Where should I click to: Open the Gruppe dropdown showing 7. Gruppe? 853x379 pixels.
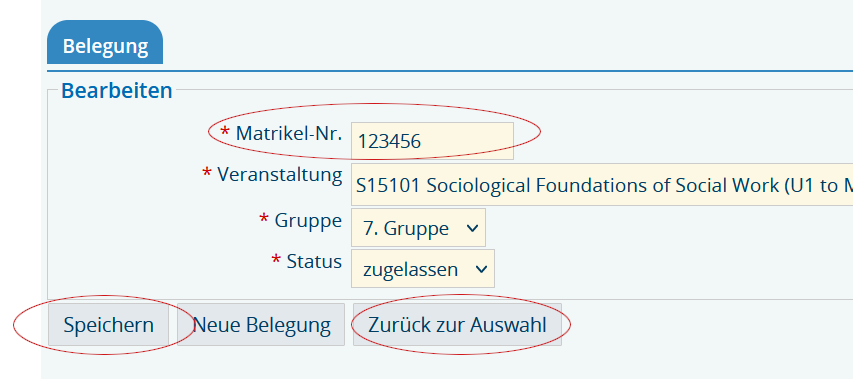[418, 227]
